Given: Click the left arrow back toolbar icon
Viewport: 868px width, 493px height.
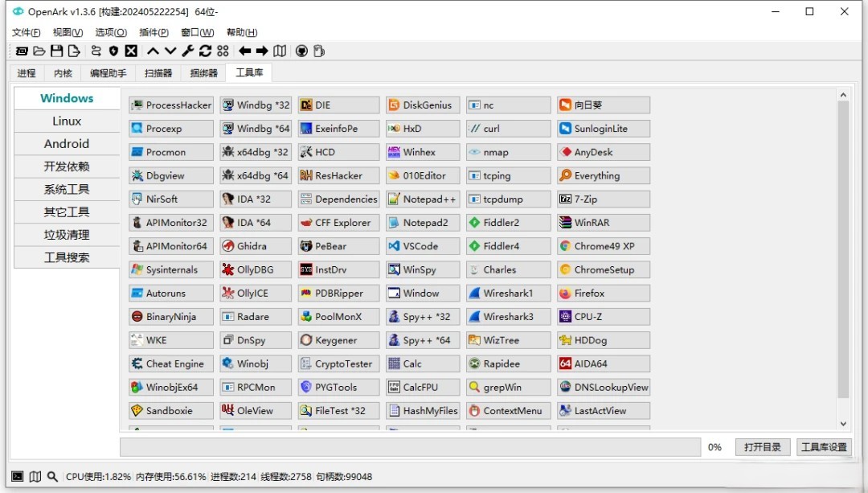Looking at the screenshot, I should (x=244, y=51).
